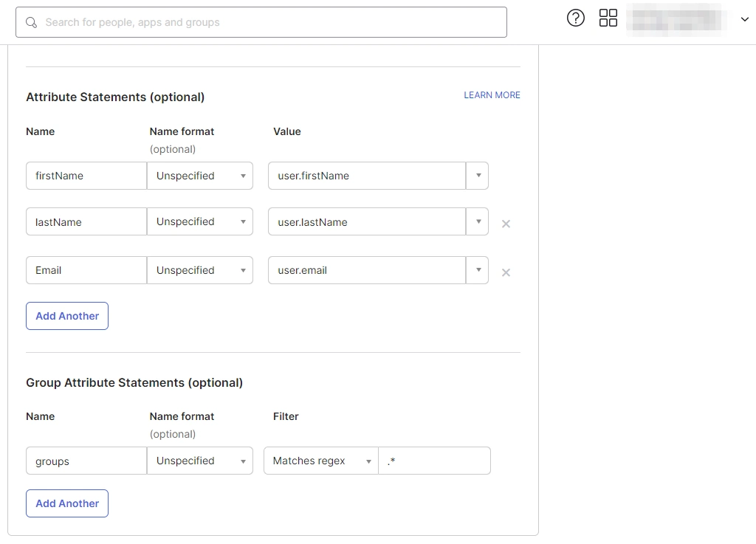Click the Filter column label
Image resolution: width=756 pixels, height=544 pixels.
(x=286, y=416)
